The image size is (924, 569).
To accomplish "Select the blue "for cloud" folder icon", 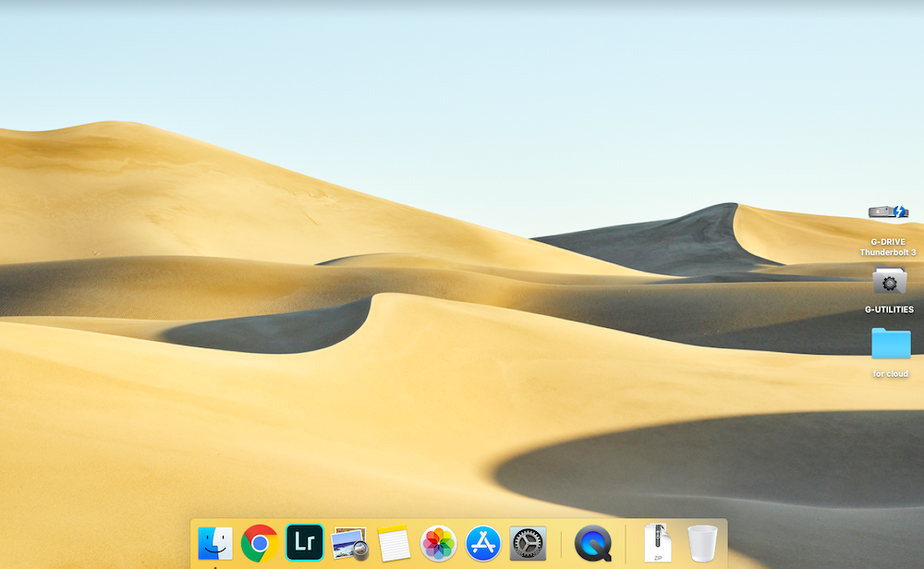I will pyautogui.click(x=891, y=344).
